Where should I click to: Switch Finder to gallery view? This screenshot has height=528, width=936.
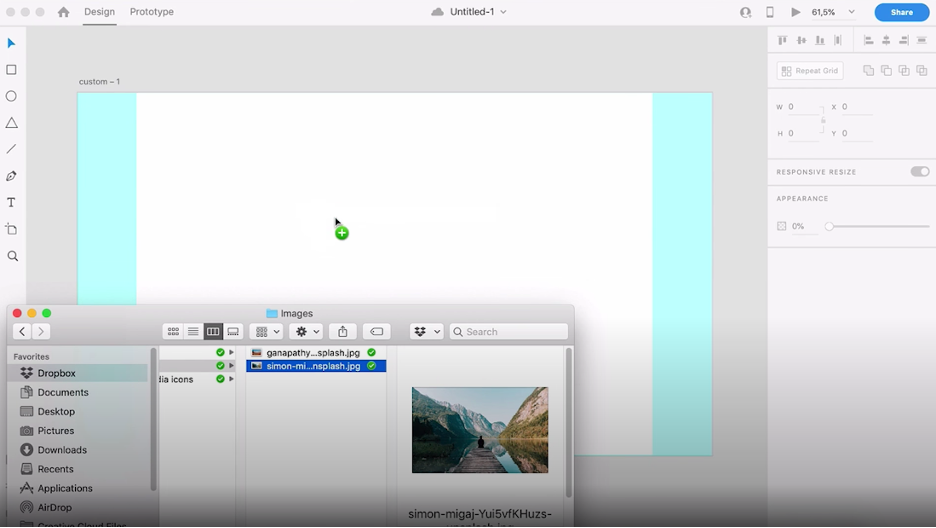(233, 332)
